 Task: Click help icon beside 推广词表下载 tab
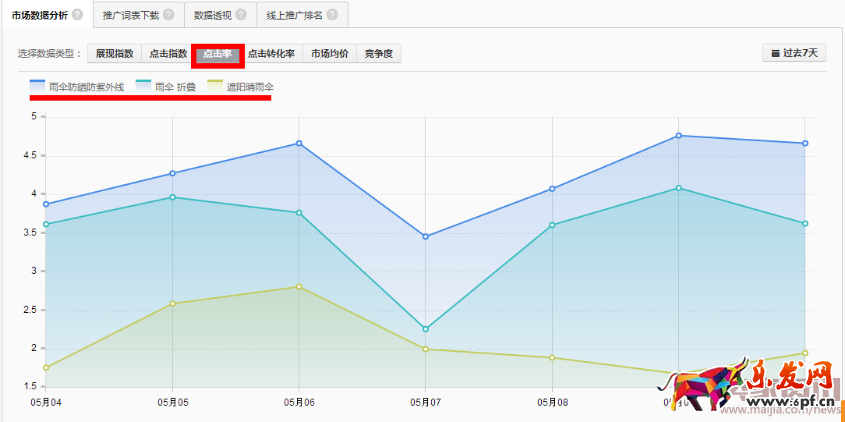pyautogui.click(x=168, y=15)
